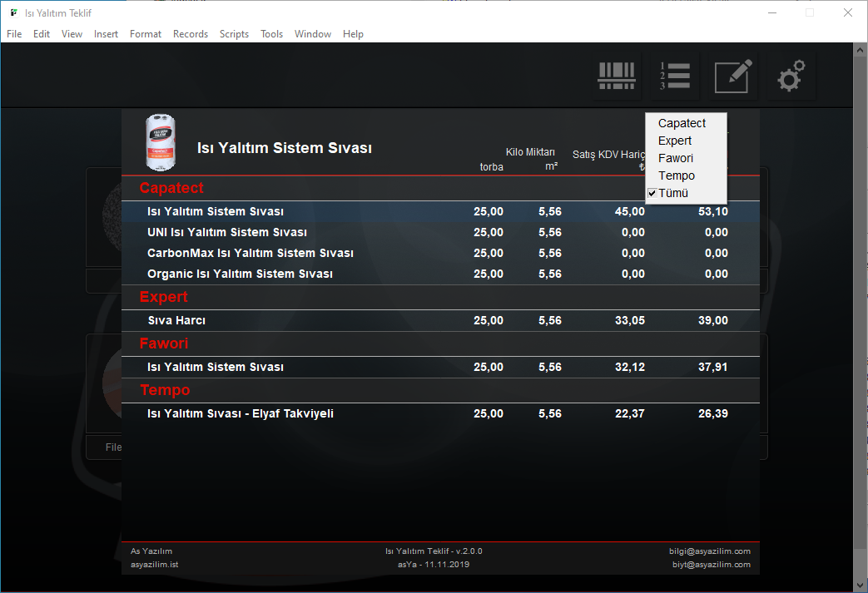The image size is (868, 593).
Task: Open the Scripts menu
Action: 234,34
